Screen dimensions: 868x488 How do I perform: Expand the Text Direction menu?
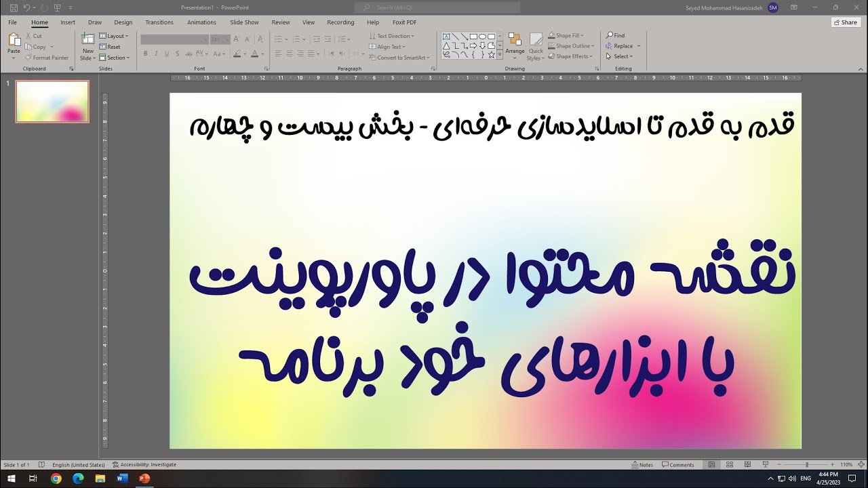pyautogui.click(x=392, y=36)
